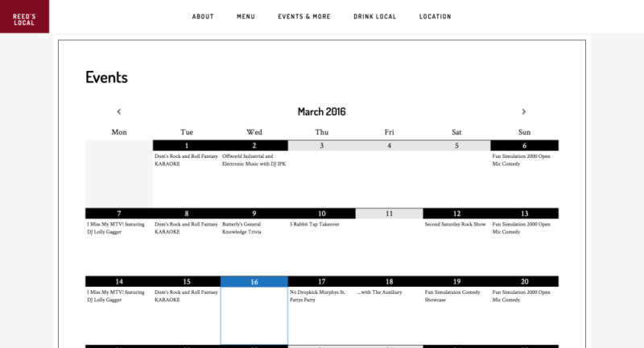Go to previous month arrow

(x=119, y=112)
